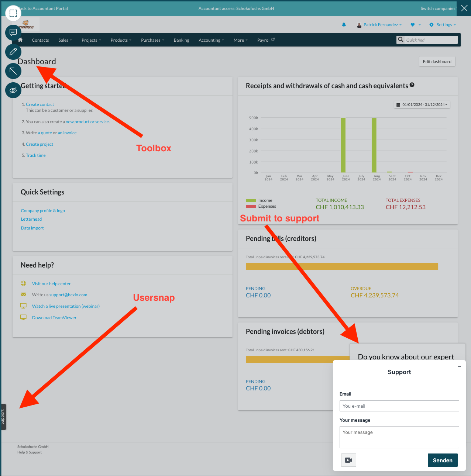The image size is (471, 476).
Task: Click the Quick find magnifier icon
Action: [400, 39]
